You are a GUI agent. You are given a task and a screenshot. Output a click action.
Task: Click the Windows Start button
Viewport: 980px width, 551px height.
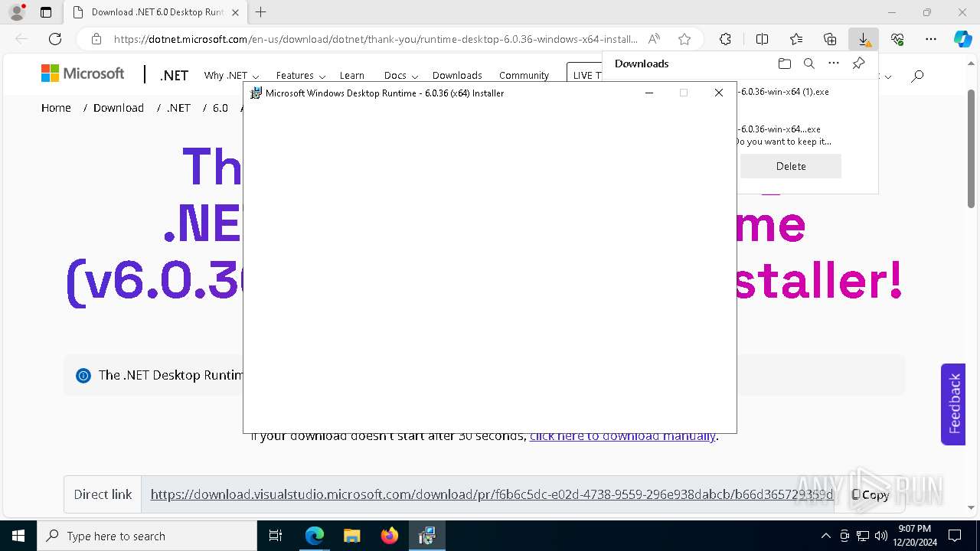tap(18, 536)
